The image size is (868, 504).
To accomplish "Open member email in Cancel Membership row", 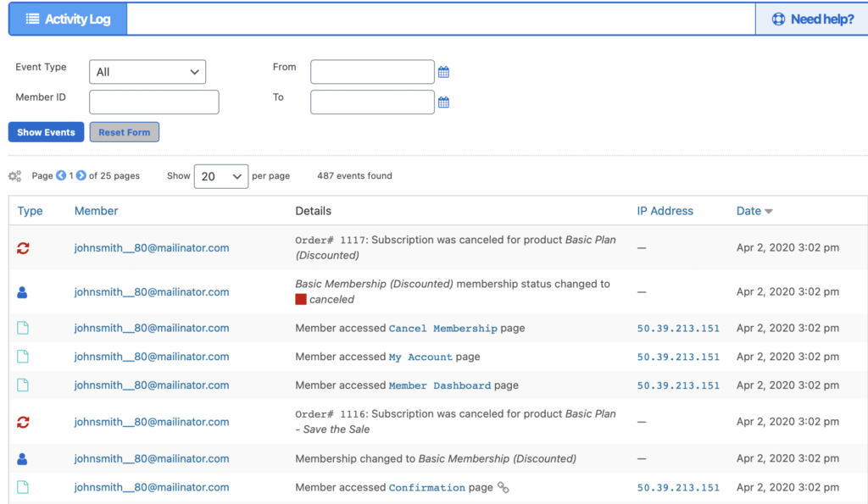I will (x=152, y=328).
